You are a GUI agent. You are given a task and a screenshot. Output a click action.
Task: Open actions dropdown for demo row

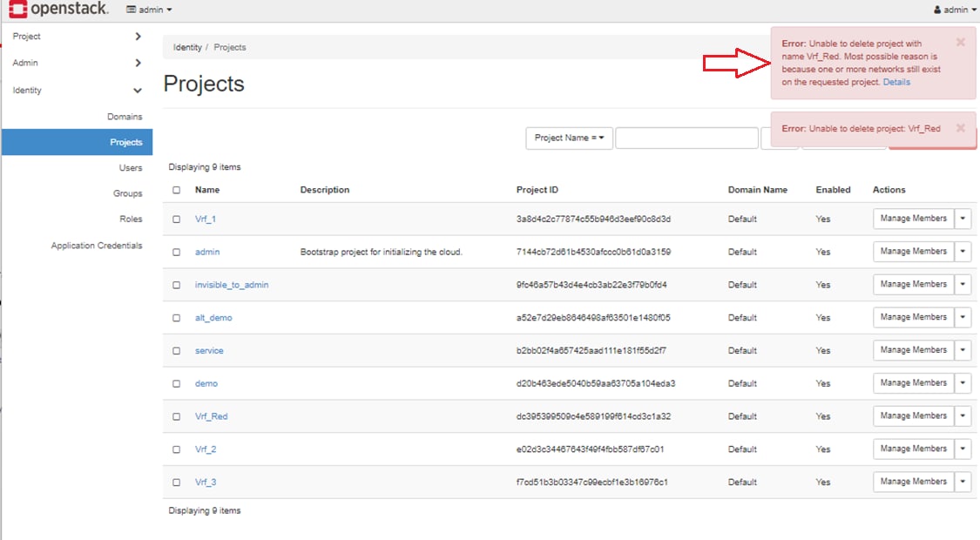click(x=963, y=383)
